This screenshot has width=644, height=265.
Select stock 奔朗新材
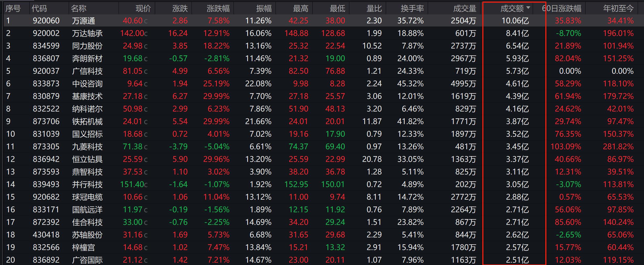(87, 59)
